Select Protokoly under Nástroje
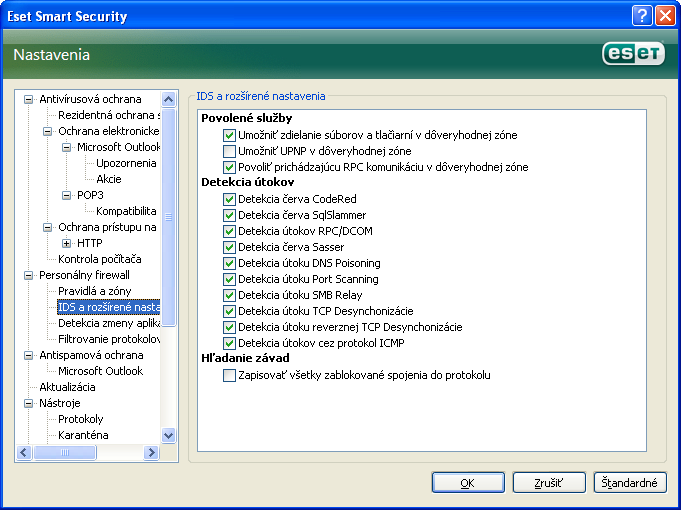This screenshot has width=681, height=510. (x=80, y=419)
